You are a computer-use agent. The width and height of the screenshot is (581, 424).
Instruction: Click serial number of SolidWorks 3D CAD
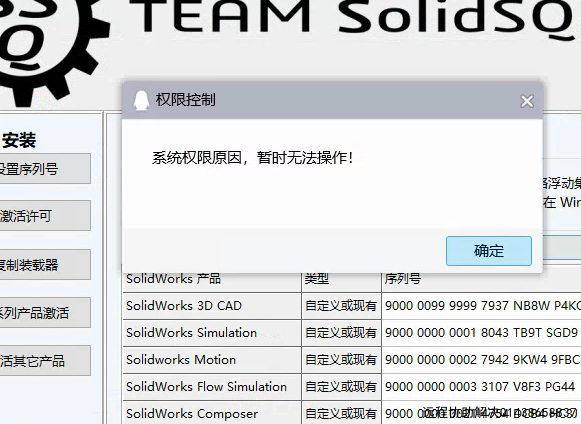point(481,306)
